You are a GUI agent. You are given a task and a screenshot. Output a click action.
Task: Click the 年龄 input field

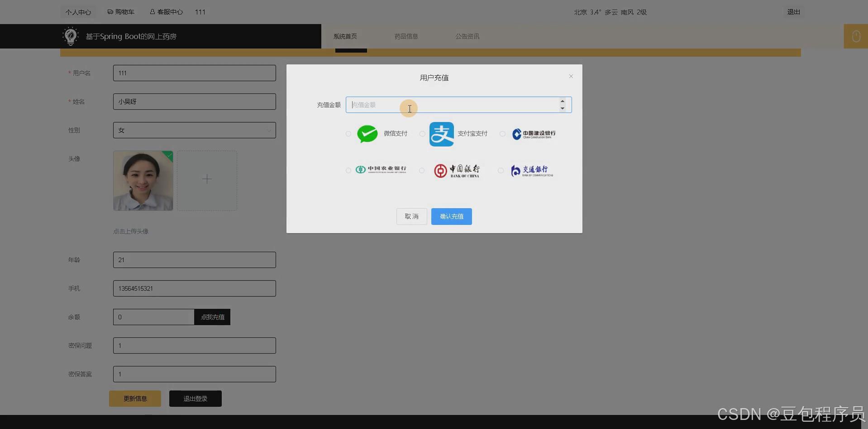point(195,260)
